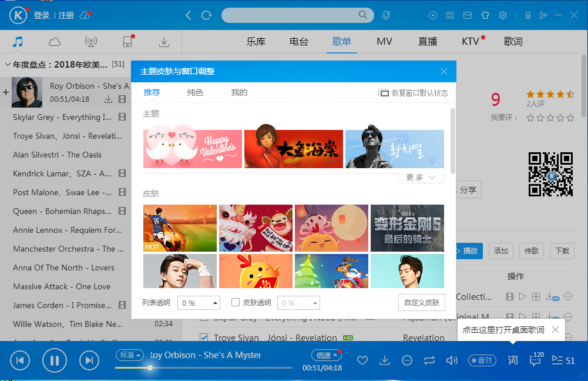
Task: Toggle the repeat loop mode icon
Action: tap(429, 361)
